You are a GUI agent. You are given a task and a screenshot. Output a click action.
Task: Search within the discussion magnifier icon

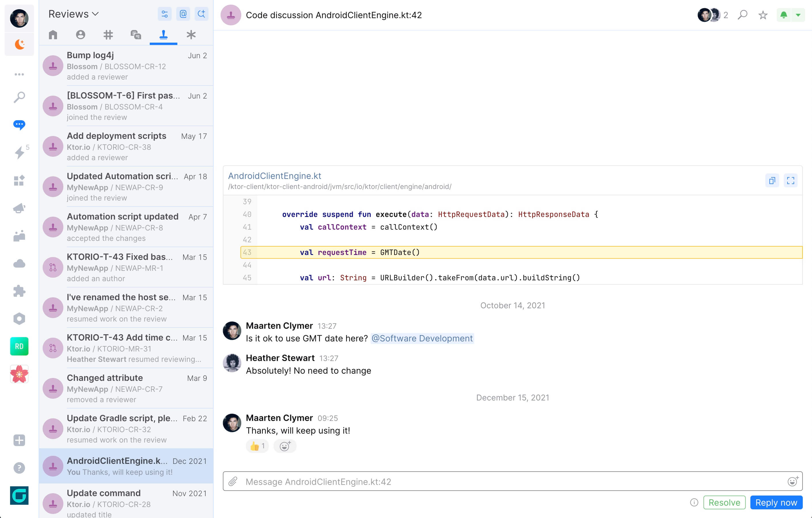tap(743, 15)
